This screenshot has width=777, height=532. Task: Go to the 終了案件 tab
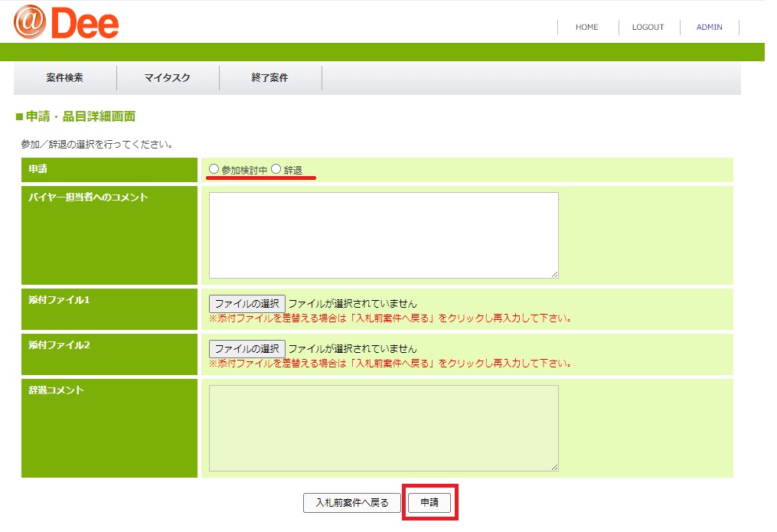(270, 78)
